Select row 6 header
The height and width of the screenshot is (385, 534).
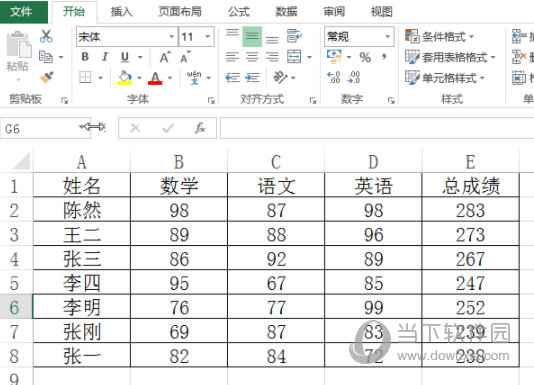coord(16,307)
